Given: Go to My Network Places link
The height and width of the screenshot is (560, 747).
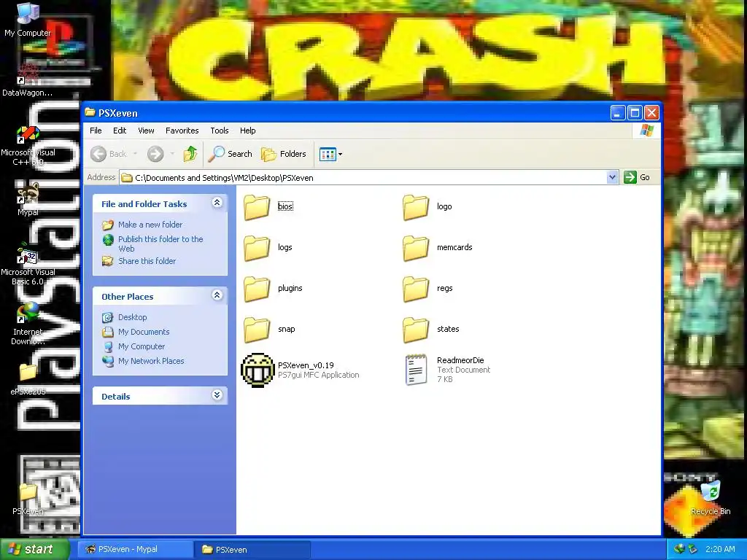Looking at the screenshot, I should 151,361.
